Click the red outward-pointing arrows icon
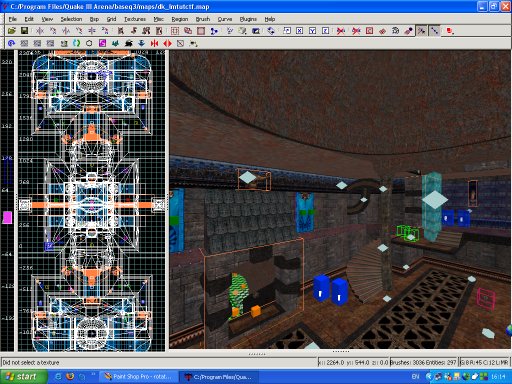The height and width of the screenshot is (384, 512). tap(167, 43)
